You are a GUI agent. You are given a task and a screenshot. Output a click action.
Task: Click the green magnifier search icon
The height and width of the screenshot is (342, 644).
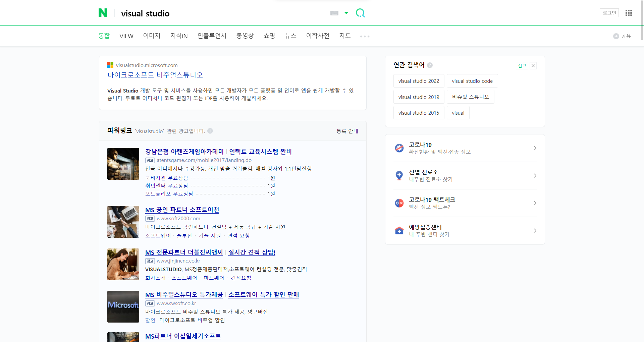[x=360, y=13]
